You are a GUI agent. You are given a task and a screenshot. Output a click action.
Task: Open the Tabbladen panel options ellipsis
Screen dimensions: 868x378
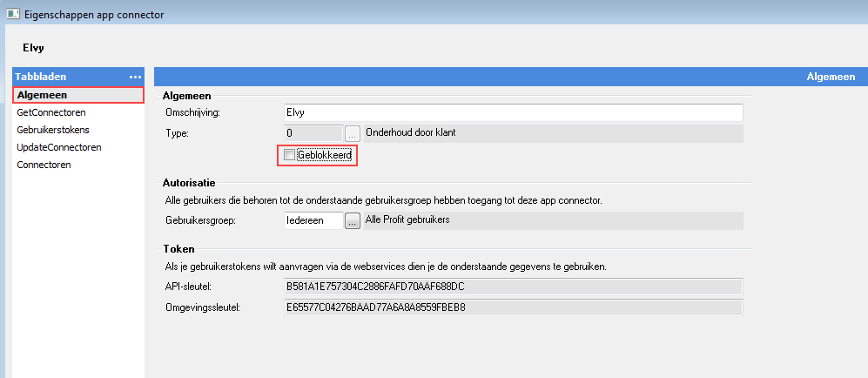(x=135, y=77)
